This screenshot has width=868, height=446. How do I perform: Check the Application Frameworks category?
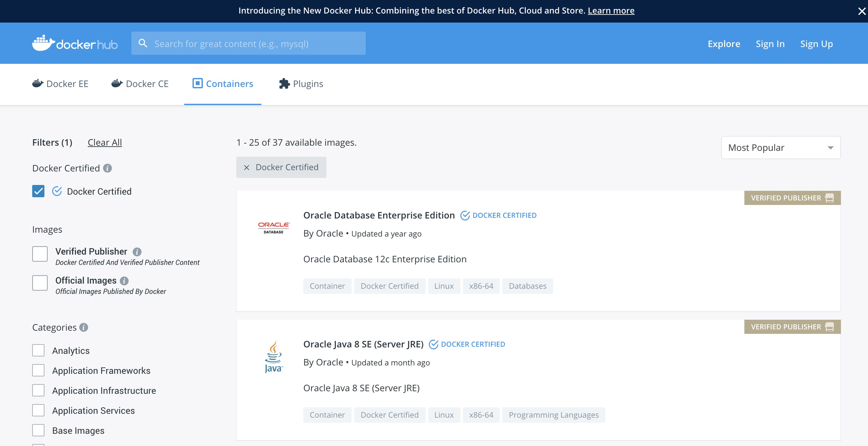pyautogui.click(x=38, y=370)
